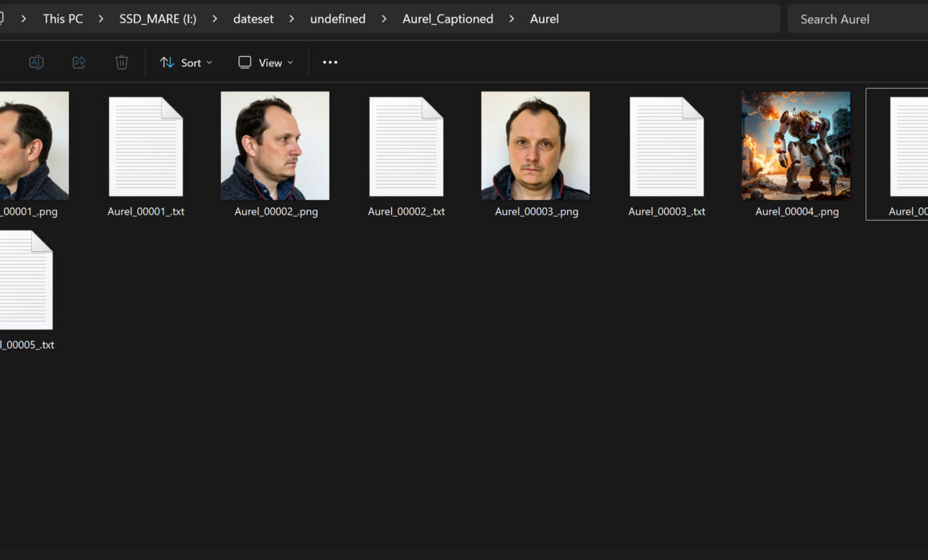The width and height of the screenshot is (928, 560).
Task: Select the Aurel_00001_.txt file icon
Action: click(x=146, y=146)
